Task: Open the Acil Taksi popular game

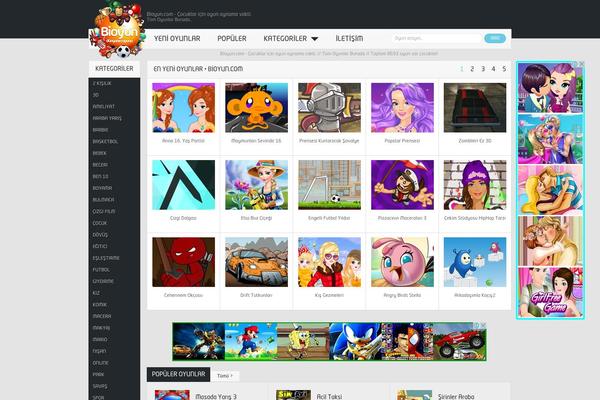Action: point(329,397)
